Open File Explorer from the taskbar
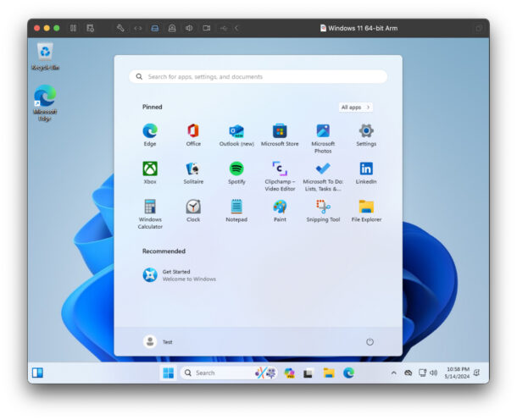The width and height of the screenshot is (517, 420). point(328,373)
